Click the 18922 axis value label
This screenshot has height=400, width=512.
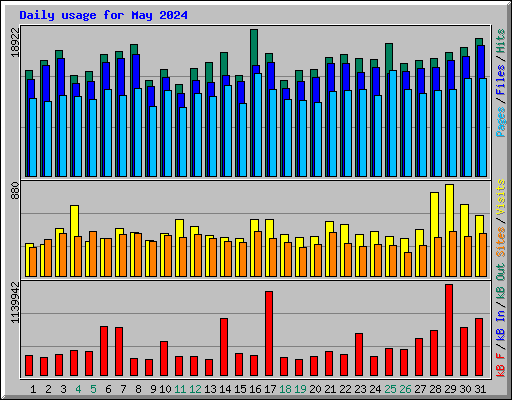[x=15, y=42]
